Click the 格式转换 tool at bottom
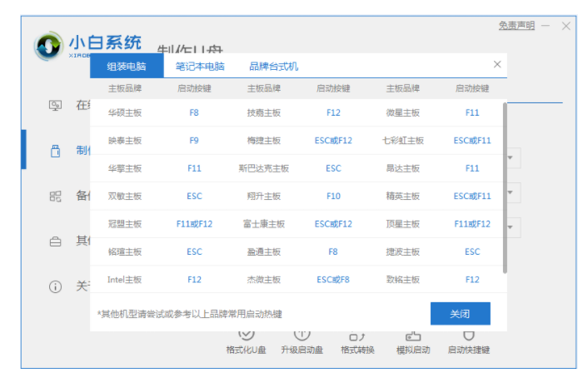Image resolution: width=588 pixels, height=378 pixels. point(357,343)
